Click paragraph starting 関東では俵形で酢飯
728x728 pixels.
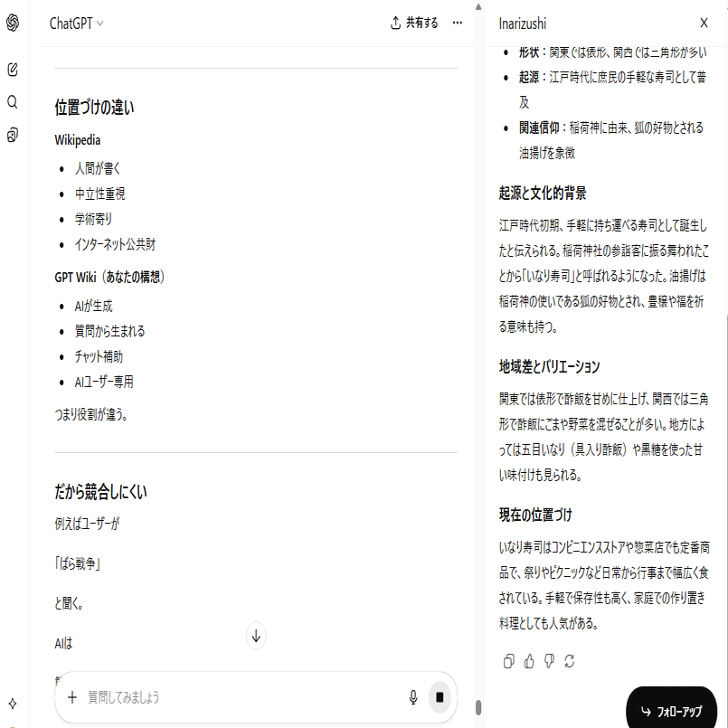(603, 437)
